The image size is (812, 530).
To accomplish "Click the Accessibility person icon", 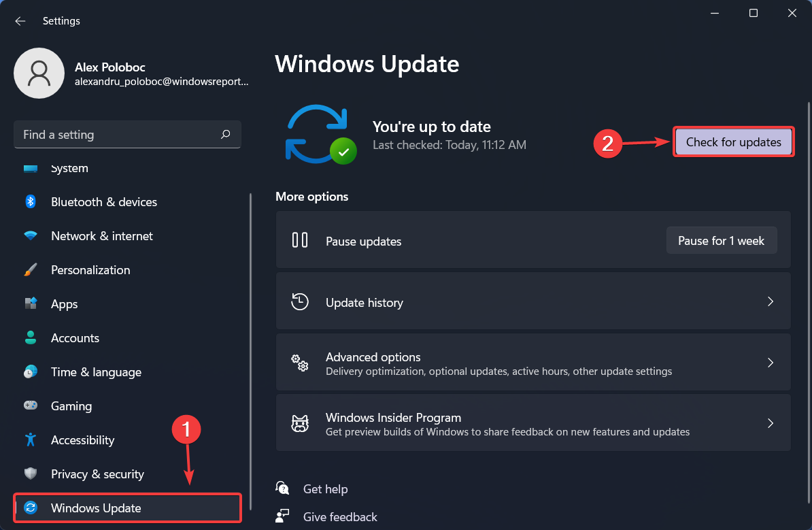I will (x=30, y=440).
